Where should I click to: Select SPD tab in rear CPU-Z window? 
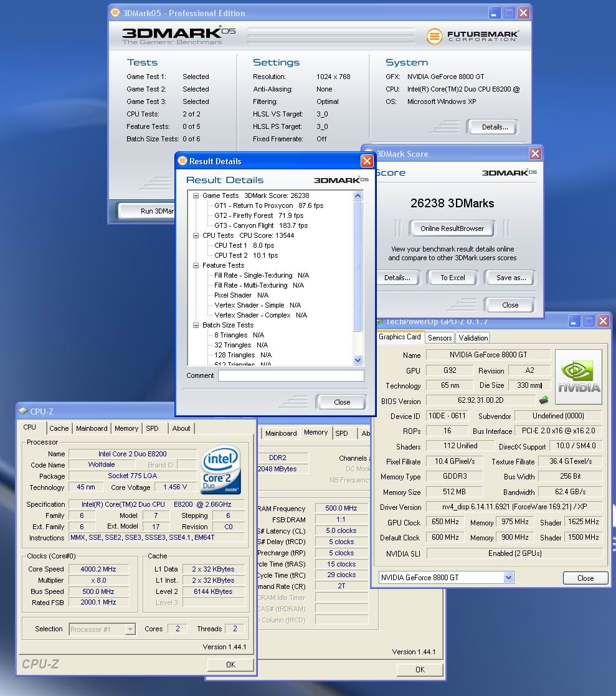click(341, 433)
